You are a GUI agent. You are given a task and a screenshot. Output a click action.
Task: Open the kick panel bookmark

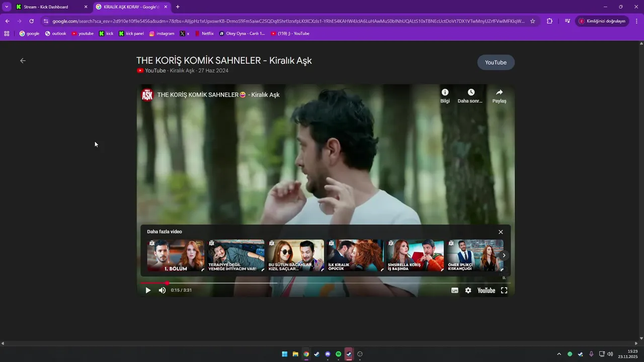(131, 34)
